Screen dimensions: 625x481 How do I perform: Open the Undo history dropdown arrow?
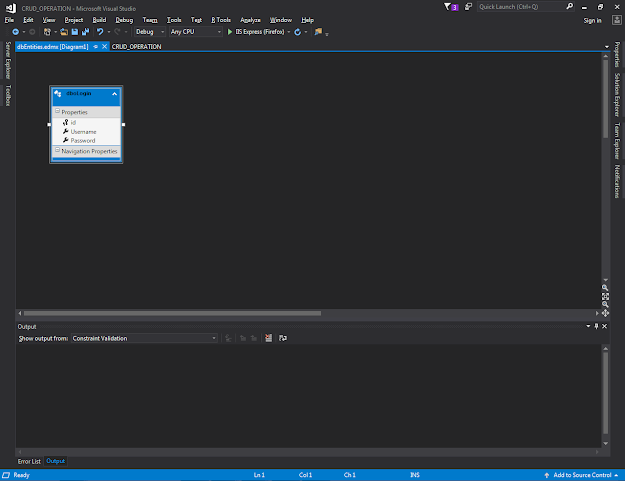pyautogui.click(x=108, y=32)
